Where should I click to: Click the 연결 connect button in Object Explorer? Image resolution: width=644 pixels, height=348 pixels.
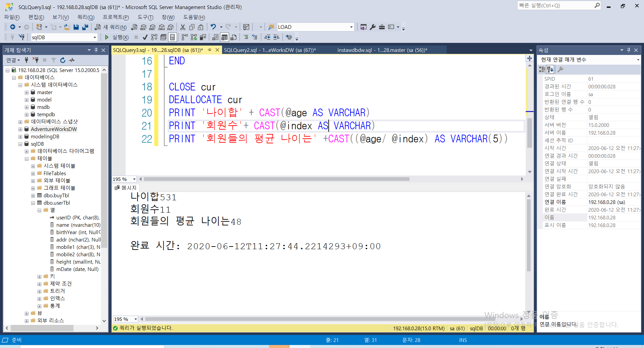coord(13,60)
